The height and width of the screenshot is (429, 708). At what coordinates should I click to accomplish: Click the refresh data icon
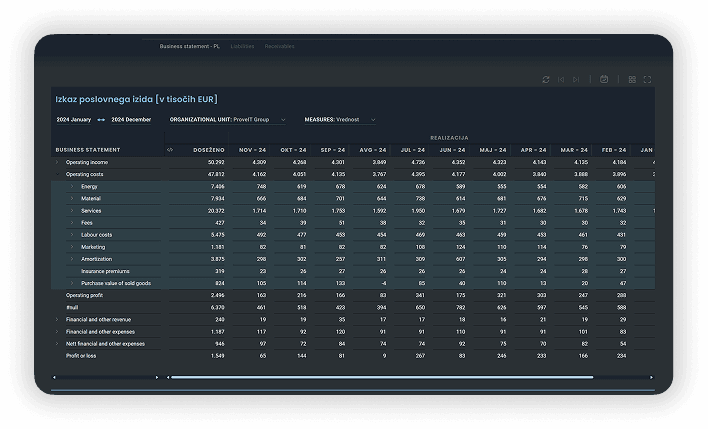tap(545, 79)
